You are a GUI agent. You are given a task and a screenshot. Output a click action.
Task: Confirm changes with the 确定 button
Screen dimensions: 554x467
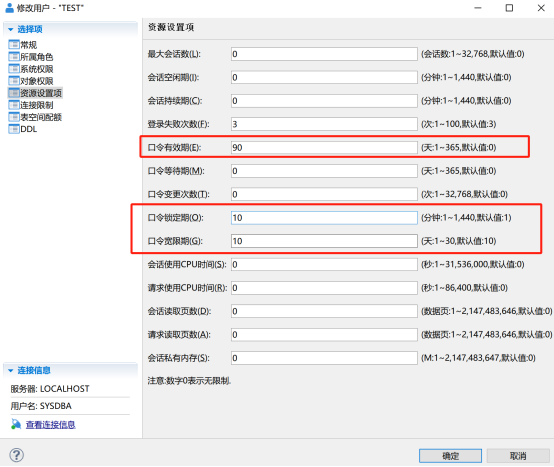450,456
